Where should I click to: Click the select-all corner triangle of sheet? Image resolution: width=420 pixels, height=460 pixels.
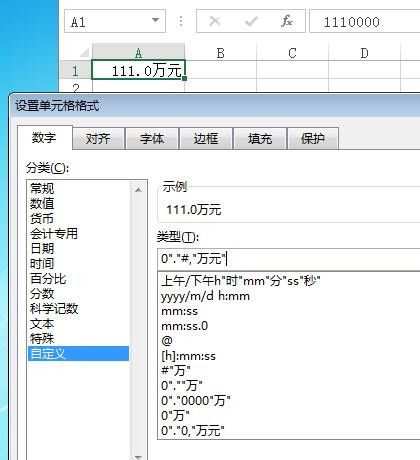[85, 52]
